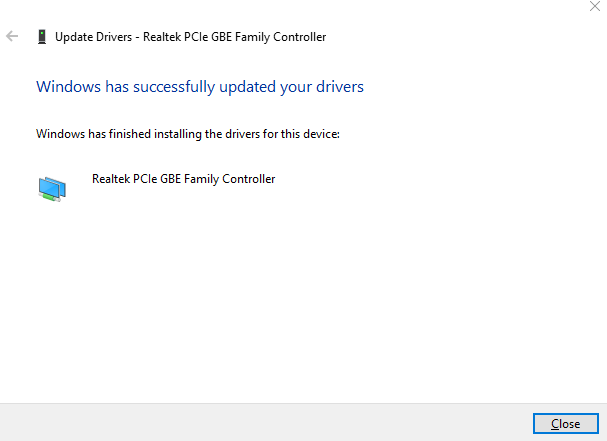
Task: Click the word 'Realtek' in the device label
Action: pos(110,179)
